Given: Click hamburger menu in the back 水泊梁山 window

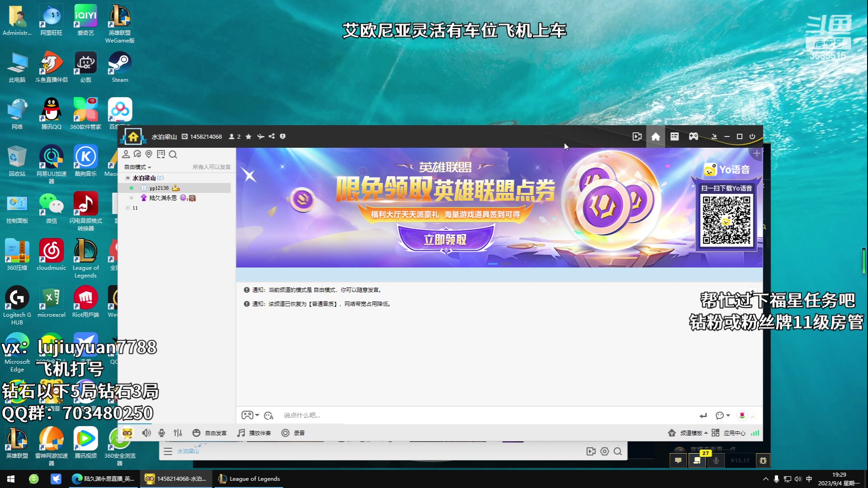Looking at the screenshot, I should (x=168, y=451).
